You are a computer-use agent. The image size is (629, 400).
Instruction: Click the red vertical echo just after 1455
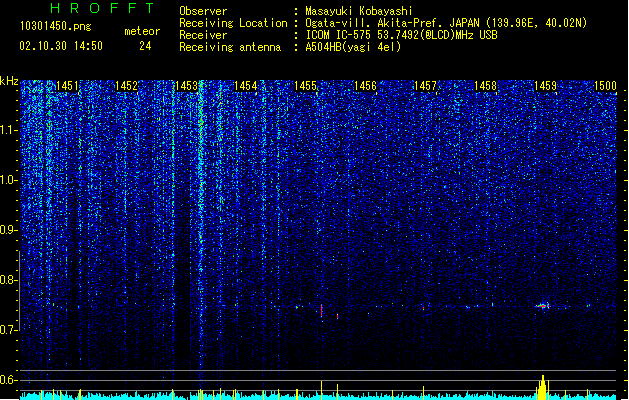pyautogui.click(x=321, y=311)
